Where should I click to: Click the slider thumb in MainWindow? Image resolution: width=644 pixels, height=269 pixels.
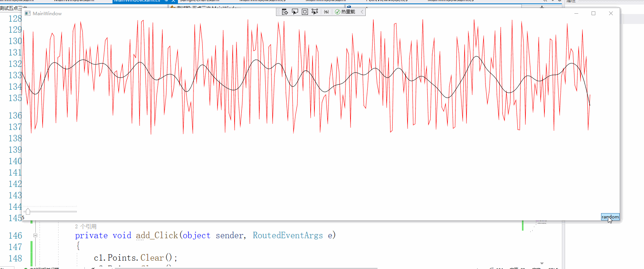click(28, 211)
